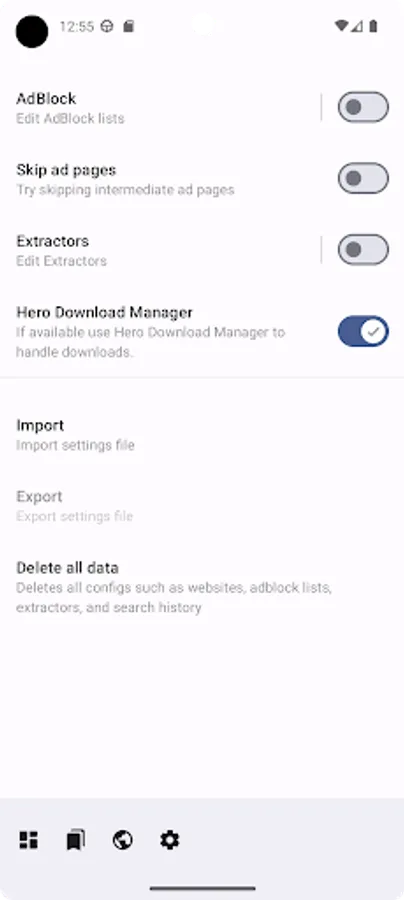Open the Edit Extractors entry
This screenshot has height=900, width=404.
click(x=161, y=250)
